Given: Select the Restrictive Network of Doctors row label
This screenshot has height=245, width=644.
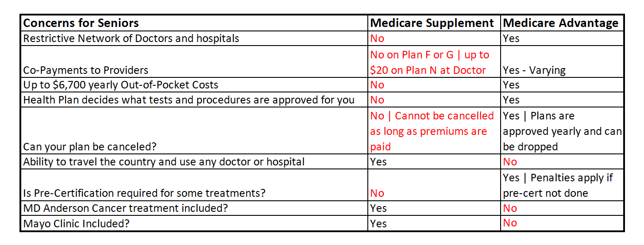Looking at the screenshot, I should 194,38.
